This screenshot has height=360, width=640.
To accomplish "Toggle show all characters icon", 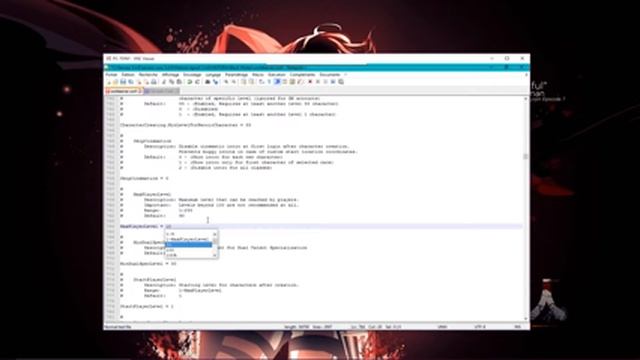I will (269, 82).
